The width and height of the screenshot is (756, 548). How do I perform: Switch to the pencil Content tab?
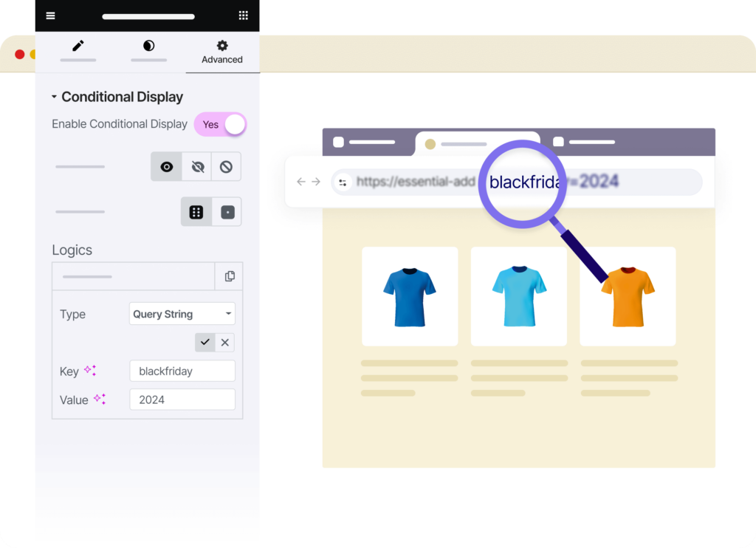pyautogui.click(x=78, y=47)
